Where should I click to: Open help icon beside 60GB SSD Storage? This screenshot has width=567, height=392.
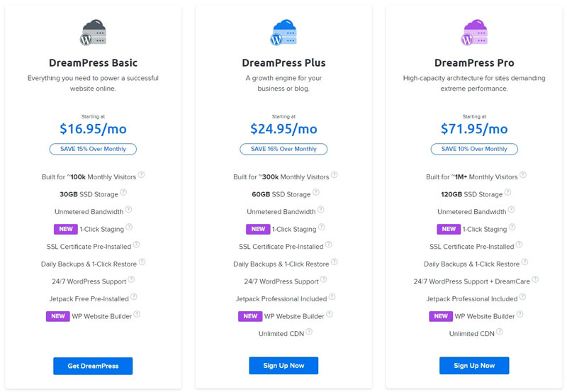coord(316,192)
